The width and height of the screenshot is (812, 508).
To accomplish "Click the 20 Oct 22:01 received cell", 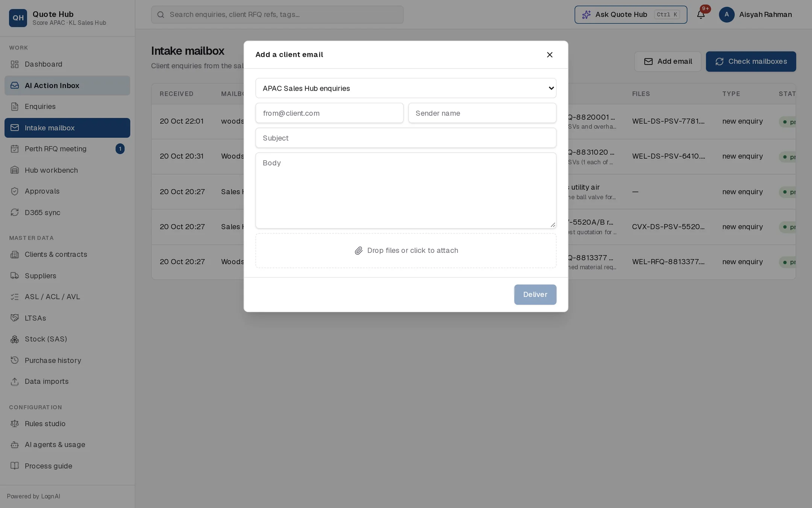I will 182,121.
